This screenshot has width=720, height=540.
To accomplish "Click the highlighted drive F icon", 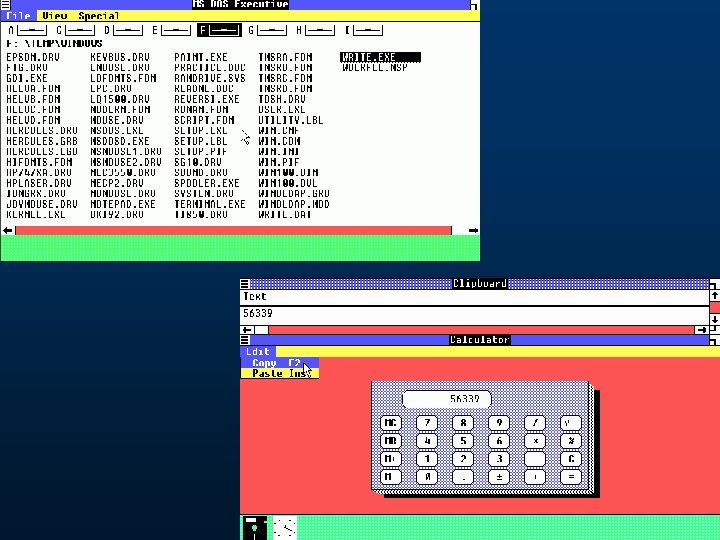I will [219, 30].
